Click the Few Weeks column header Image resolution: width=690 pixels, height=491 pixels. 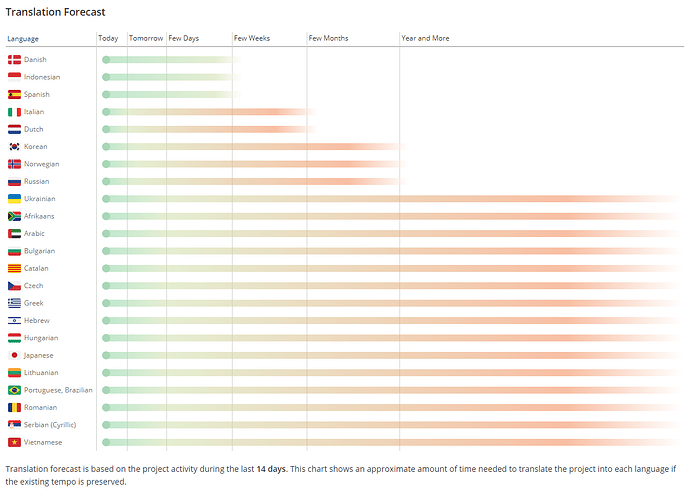252,38
